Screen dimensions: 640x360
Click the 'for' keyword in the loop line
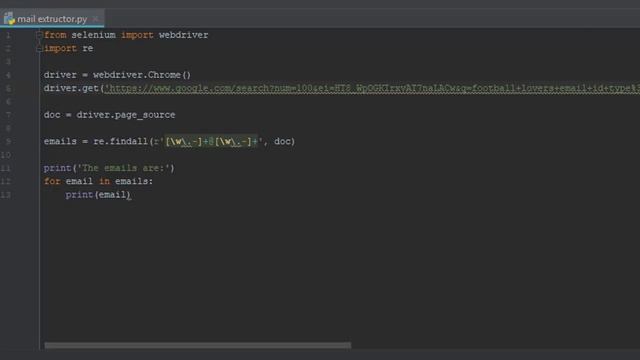tap(52, 181)
